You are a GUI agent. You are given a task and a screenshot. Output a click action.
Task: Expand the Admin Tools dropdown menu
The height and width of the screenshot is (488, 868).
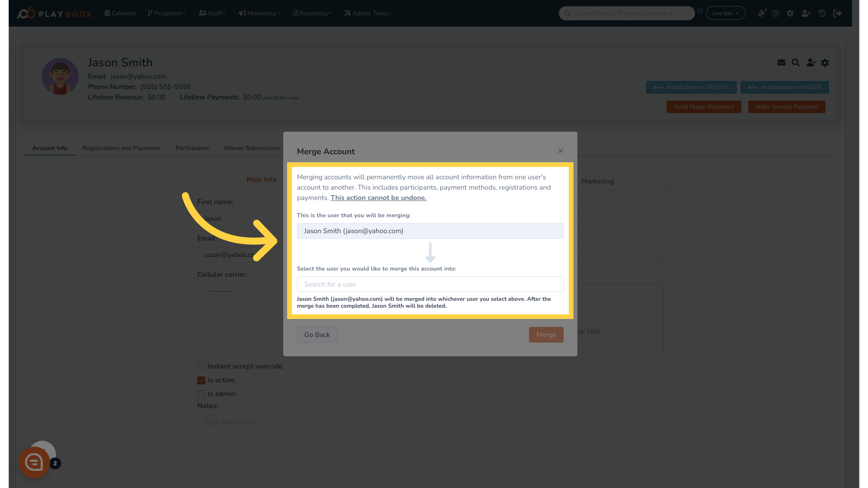pos(368,13)
